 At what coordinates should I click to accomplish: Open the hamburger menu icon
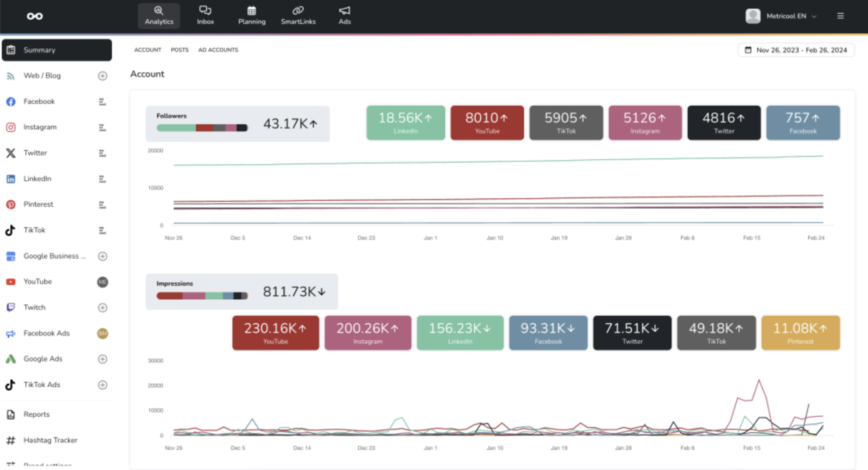tap(840, 16)
